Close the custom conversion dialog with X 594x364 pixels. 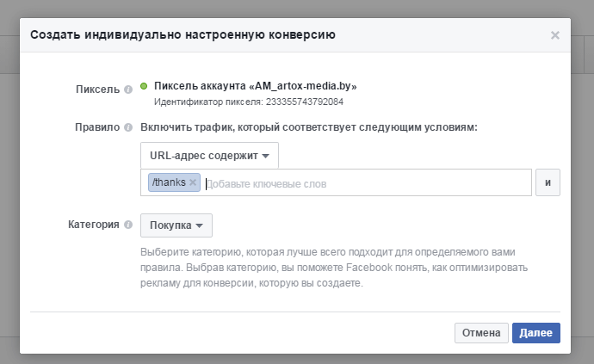[555, 35]
